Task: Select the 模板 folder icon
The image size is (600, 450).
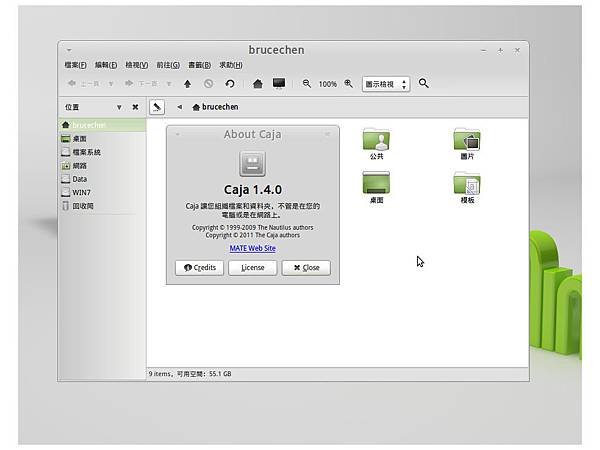Action: click(x=467, y=188)
